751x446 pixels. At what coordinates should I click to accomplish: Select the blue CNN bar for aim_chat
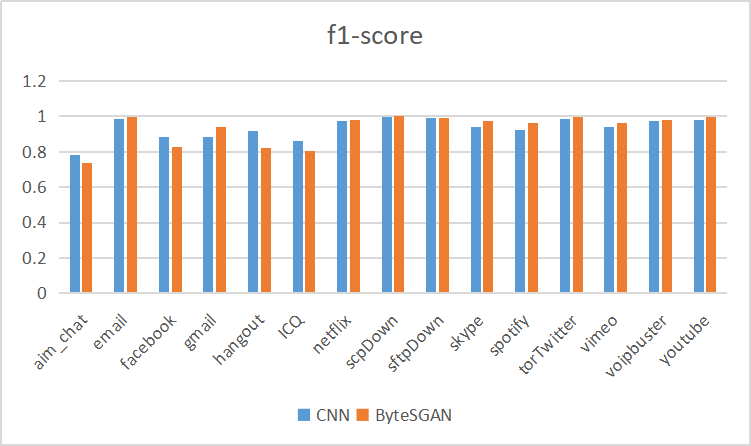point(75,224)
